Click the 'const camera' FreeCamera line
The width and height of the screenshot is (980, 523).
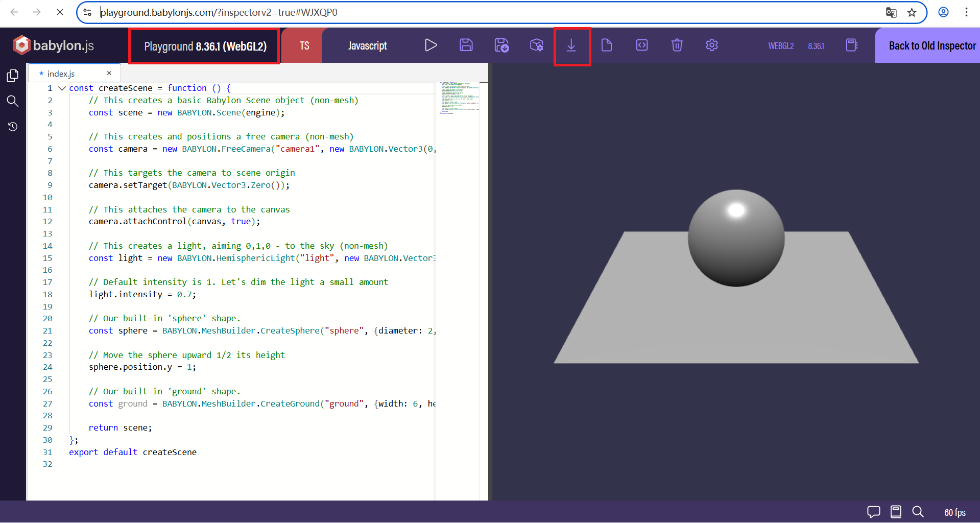point(262,149)
